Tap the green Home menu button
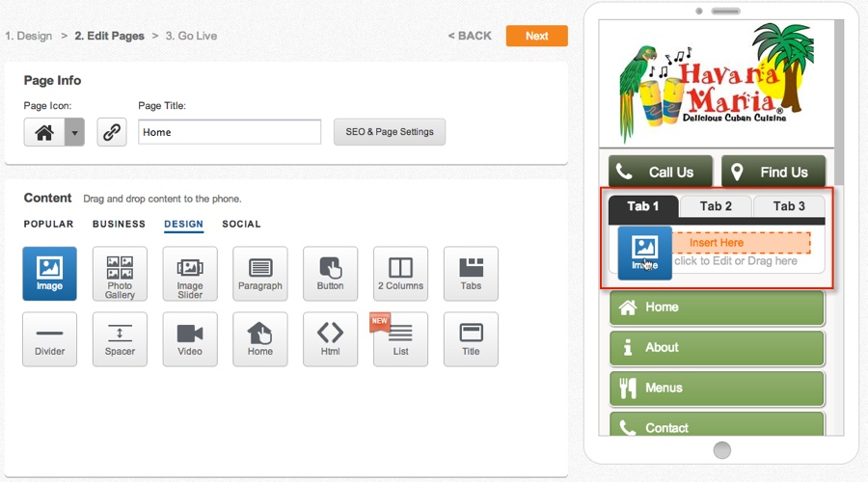This screenshot has height=482, width=868. pyautogui.click(x=717, y=308)
